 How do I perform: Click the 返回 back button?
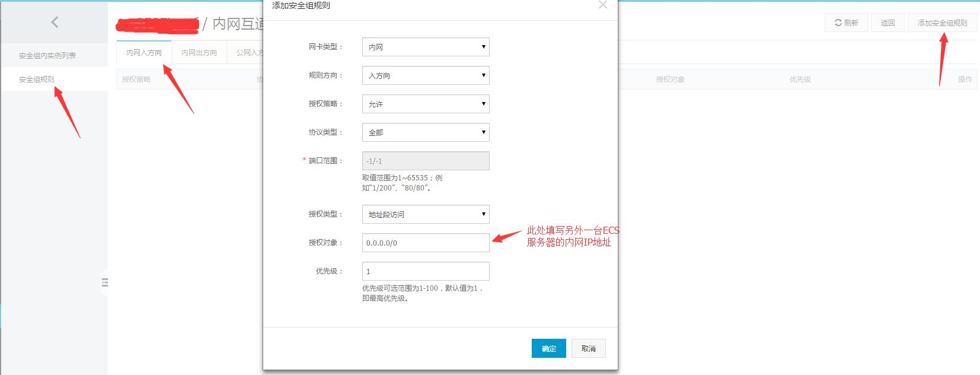coord(888,23)
